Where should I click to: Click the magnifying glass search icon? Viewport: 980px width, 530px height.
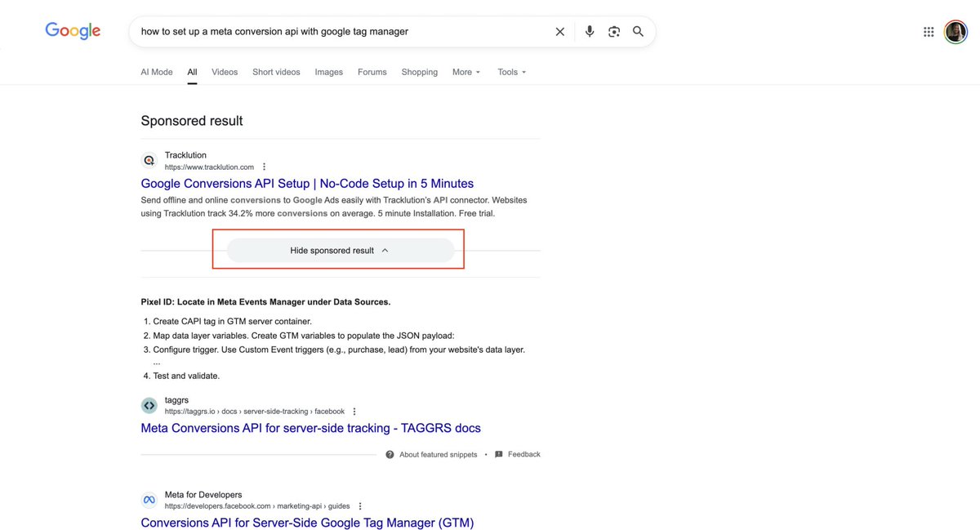[x=639, y=32]
